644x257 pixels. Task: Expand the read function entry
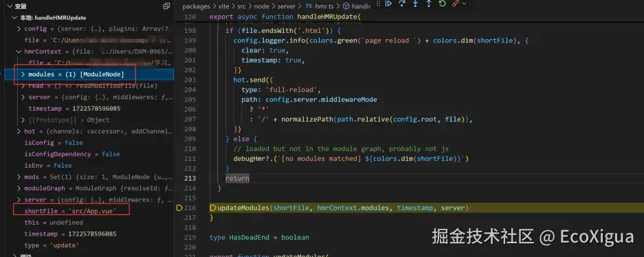(23, 86)
